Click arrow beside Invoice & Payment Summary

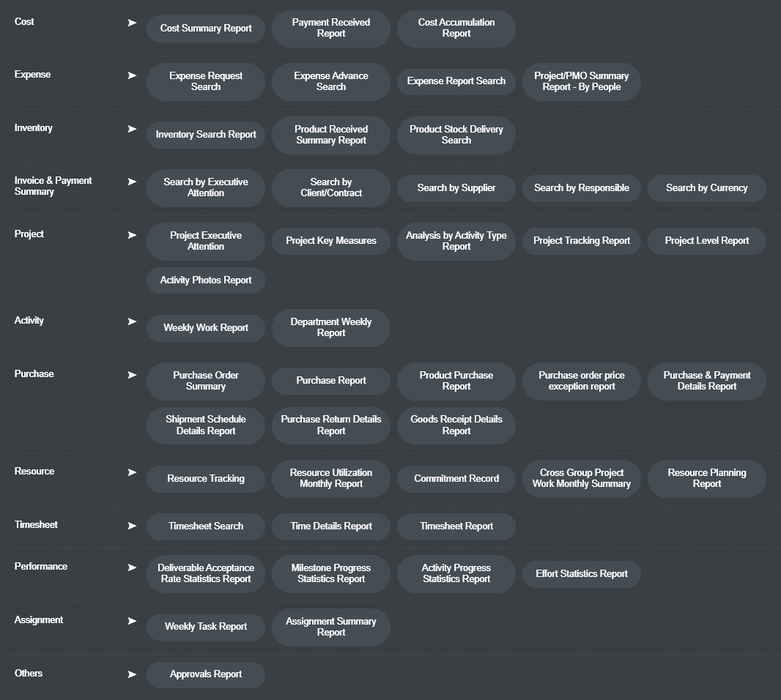pyautogui.click(x=132, y=182)
